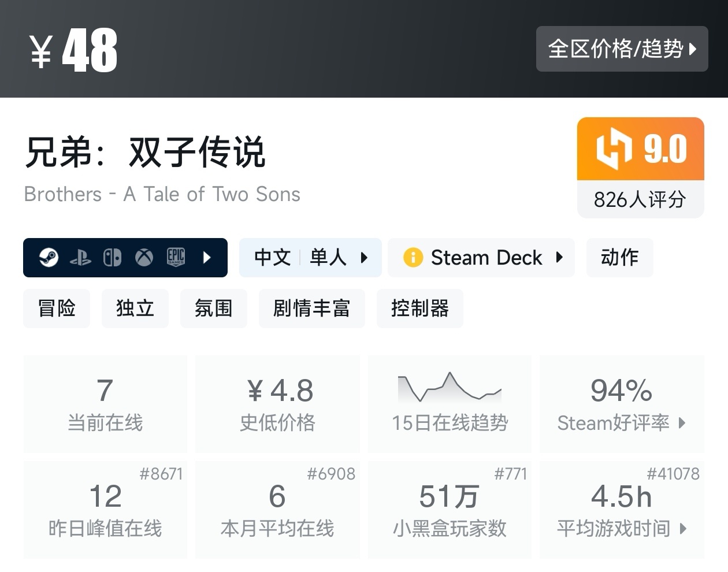Open 全区价格/趋势 button
Image resolution: width=728 pixels, height=572 pixels.
click(x=622, y=49)
